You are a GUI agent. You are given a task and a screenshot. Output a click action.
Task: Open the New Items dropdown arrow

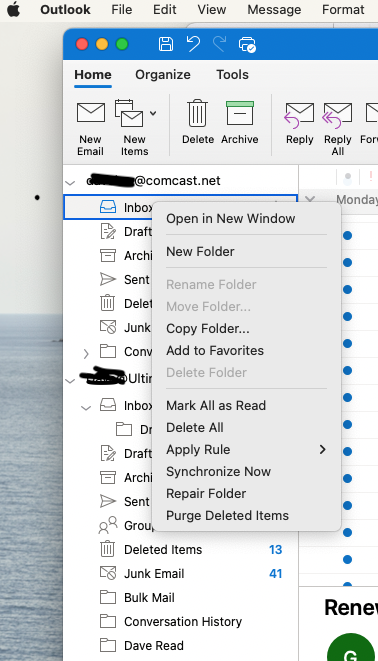coord(153,113)
